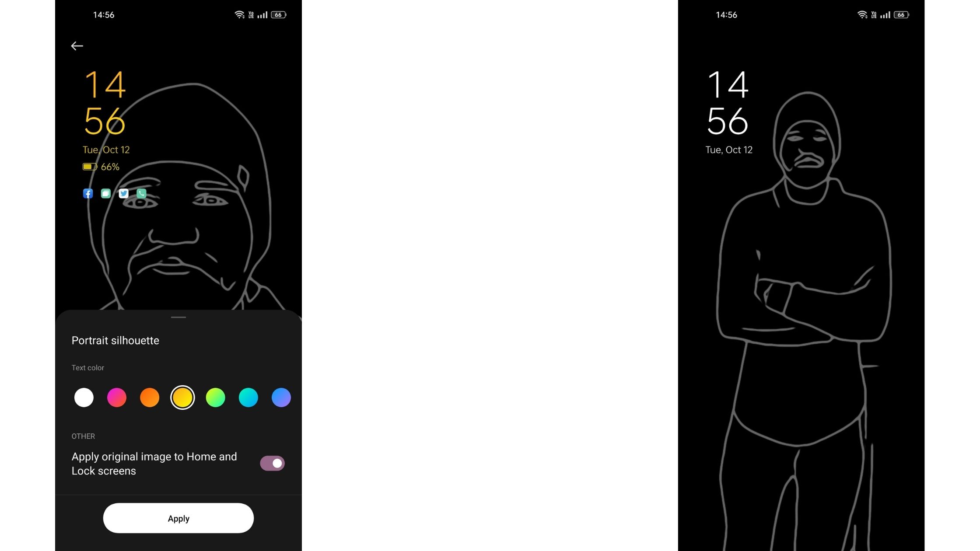The height and width of the screenshot is (551, 980).
Task: Select the Twitter icon in notifications
Action: pyautogui.click(x=124, y=193)
